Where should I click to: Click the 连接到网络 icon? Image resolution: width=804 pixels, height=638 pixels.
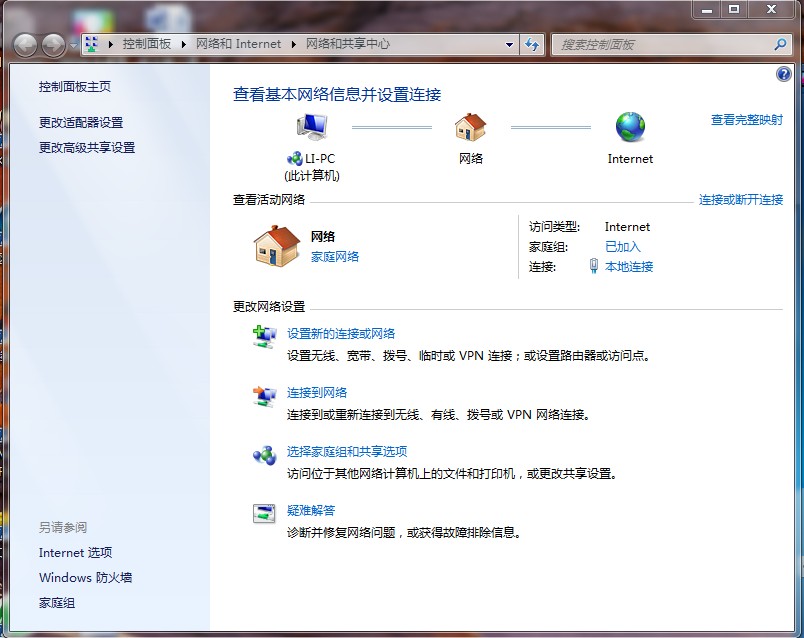point(264,394)
